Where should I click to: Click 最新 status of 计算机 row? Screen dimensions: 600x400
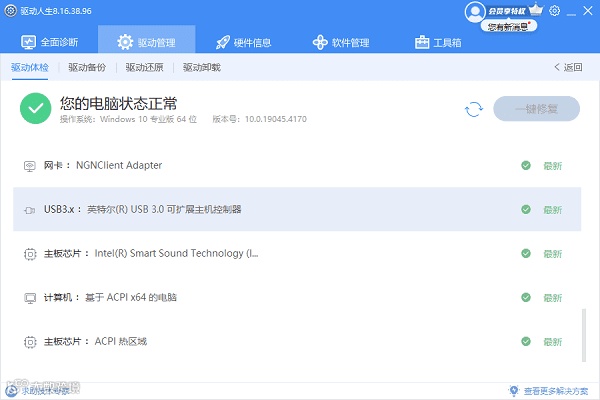click(x=553, y=298)
